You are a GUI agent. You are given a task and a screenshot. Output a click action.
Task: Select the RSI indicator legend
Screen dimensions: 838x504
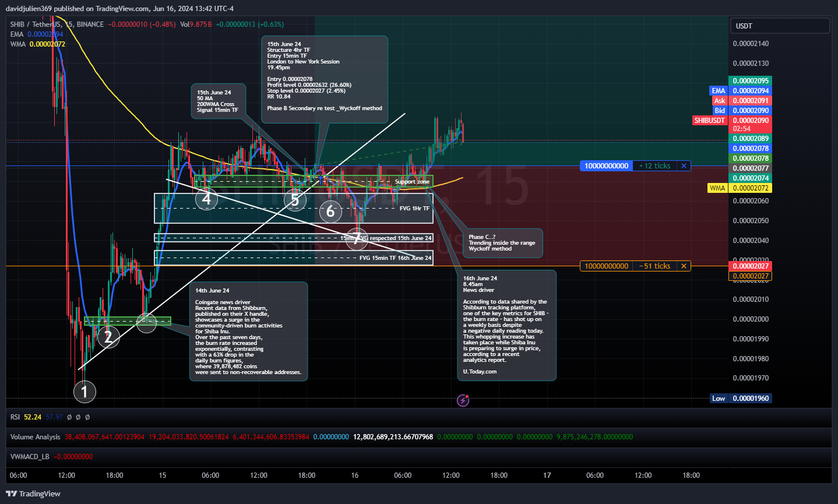point(15,417)
